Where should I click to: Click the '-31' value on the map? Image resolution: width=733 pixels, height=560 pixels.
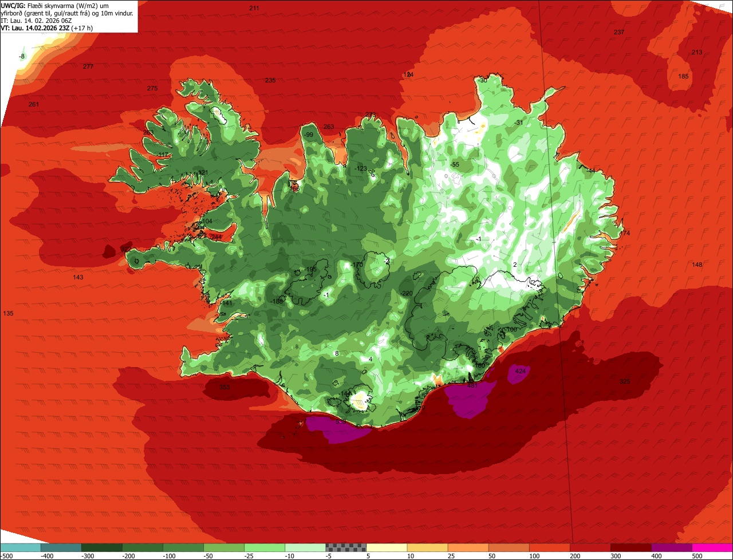pos(519,123)
